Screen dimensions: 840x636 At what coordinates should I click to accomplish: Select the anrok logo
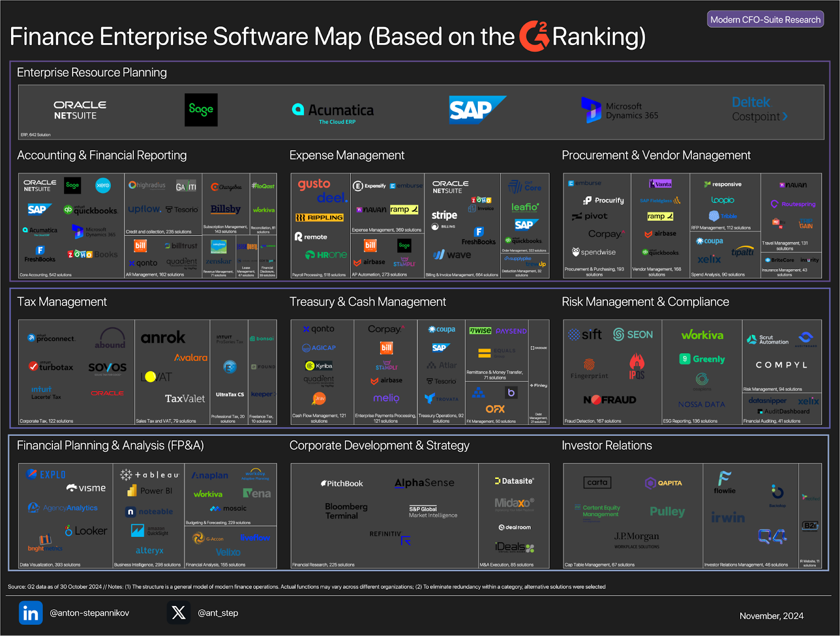coord(163,337)
